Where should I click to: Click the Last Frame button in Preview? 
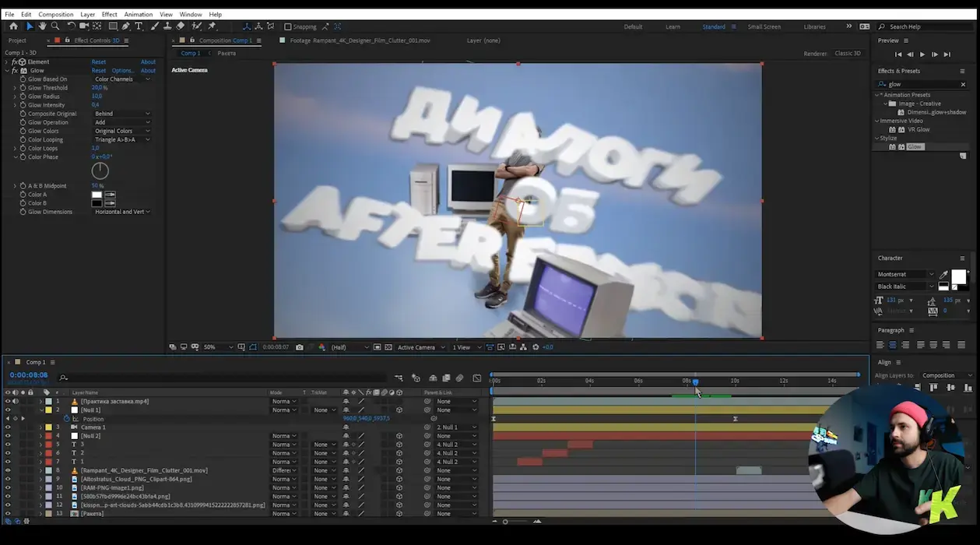coord(947,54)
